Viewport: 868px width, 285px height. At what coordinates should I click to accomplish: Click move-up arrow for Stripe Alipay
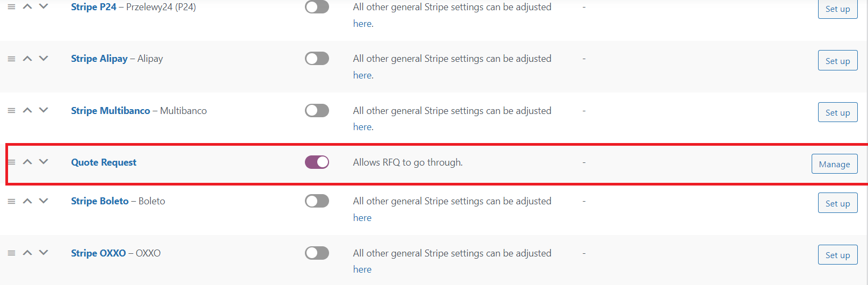tap(27, 59)
